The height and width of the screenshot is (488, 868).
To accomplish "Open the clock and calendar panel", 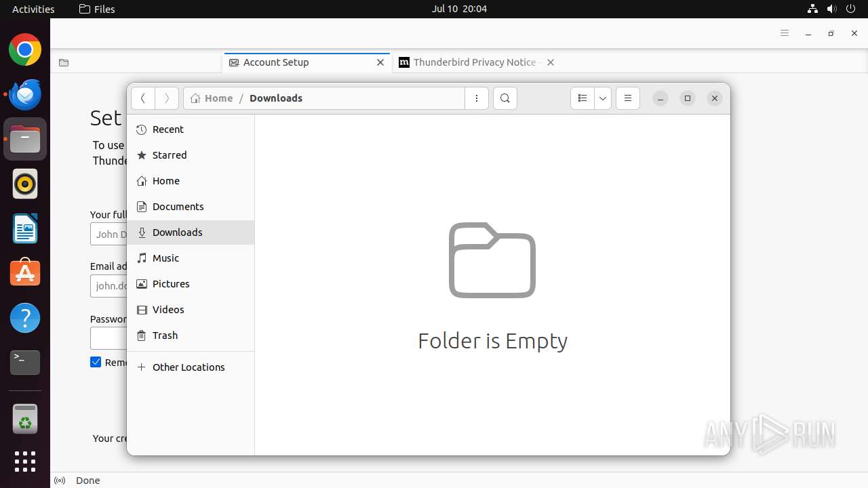I will pos(459,9).
